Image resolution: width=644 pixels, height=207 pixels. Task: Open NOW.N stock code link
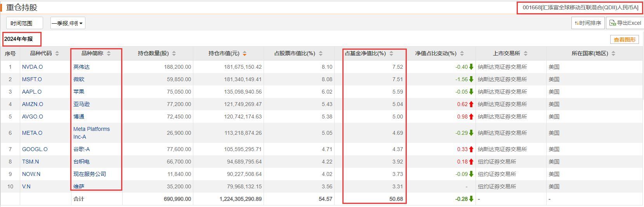[x=31, y=174]
